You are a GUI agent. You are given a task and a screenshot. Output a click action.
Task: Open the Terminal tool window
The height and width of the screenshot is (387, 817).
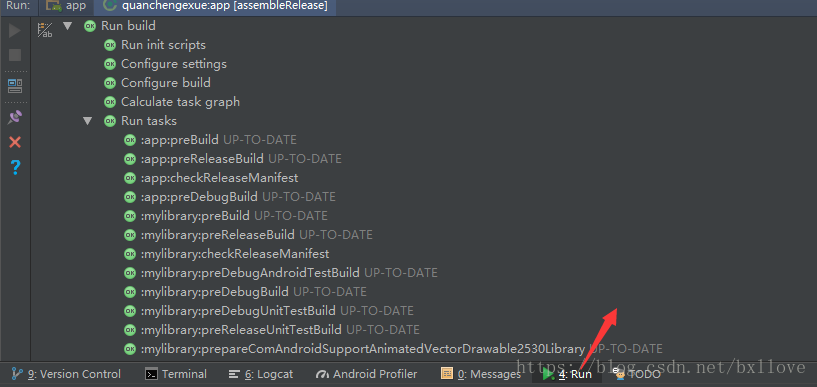pyautogui.click(x=176, y=374)
